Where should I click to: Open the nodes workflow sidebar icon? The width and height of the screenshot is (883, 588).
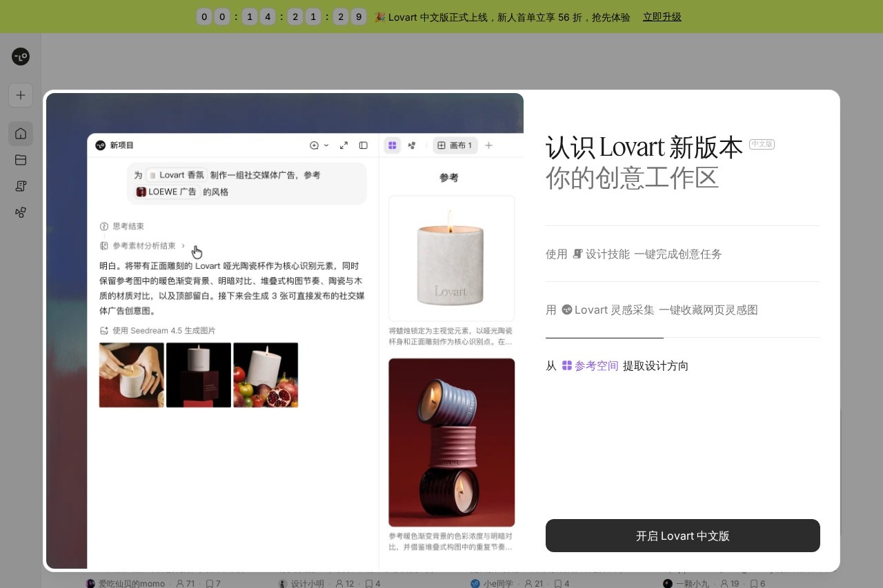pyautogui.click(x=21, y=212)
